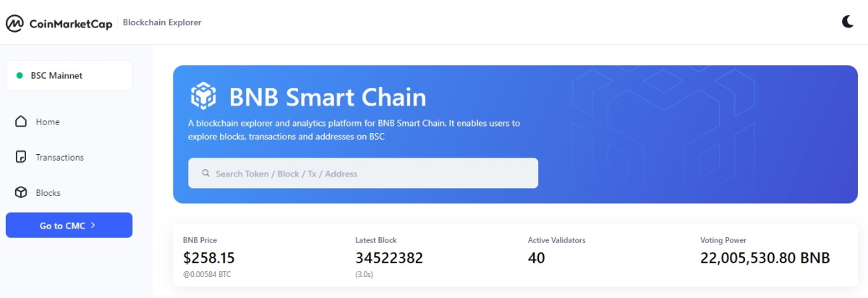The height and width of the screenshot is (298, 868).
Task: Click the Active Validators count 40
Action: 537,258
